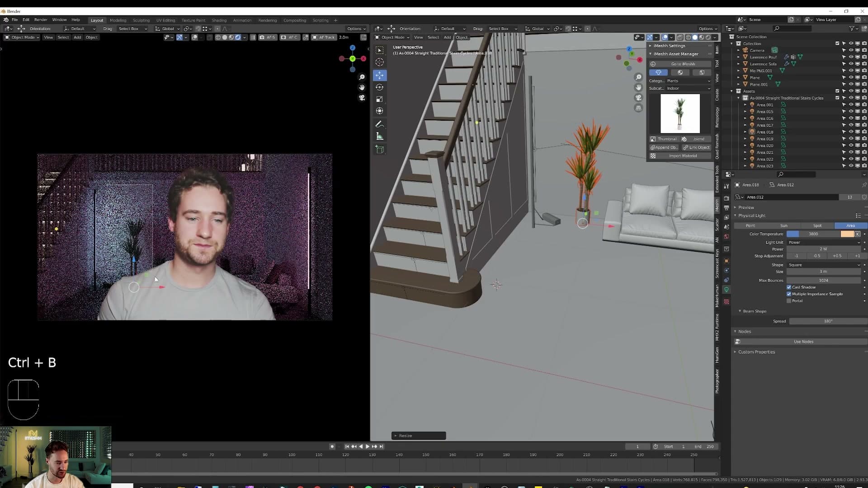This screenshot has width=868, height=488.
Task: Uncheck the Assets collection checkbox
Action: click(837, 91)
